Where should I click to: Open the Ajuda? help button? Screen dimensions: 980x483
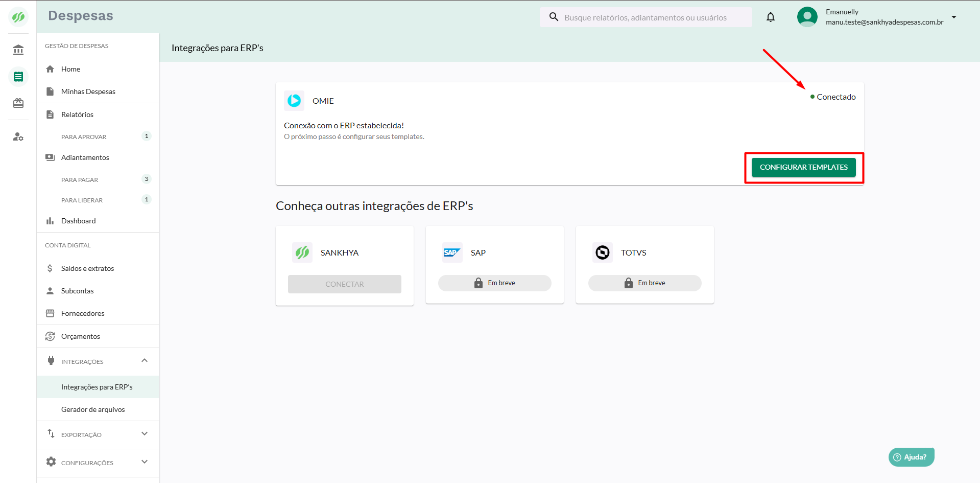(912, 457)
